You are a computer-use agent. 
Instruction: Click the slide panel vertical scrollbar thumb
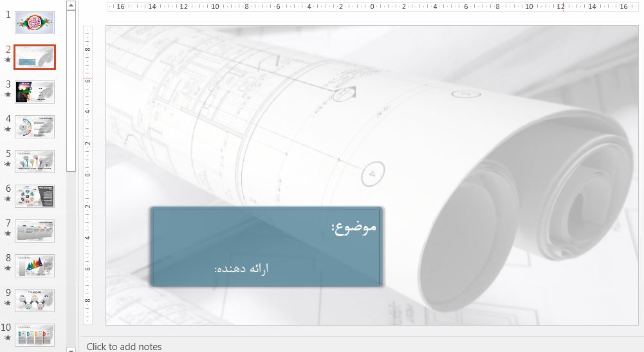click(x=71, y=90)
